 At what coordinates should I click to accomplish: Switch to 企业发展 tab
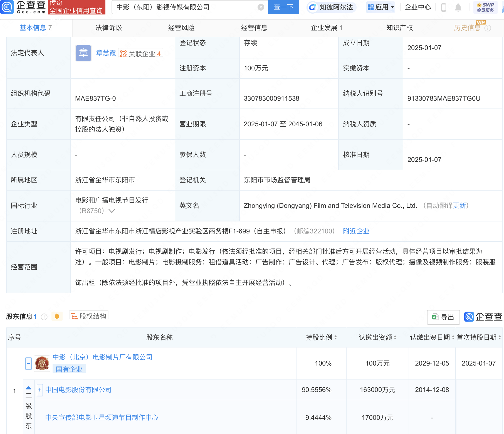point(327,28)
